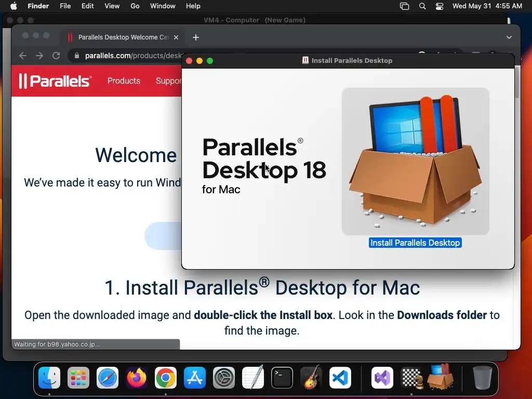This screenshot has height=399, width=532.
Task: Open the File menu
Action: click(65, 6)
